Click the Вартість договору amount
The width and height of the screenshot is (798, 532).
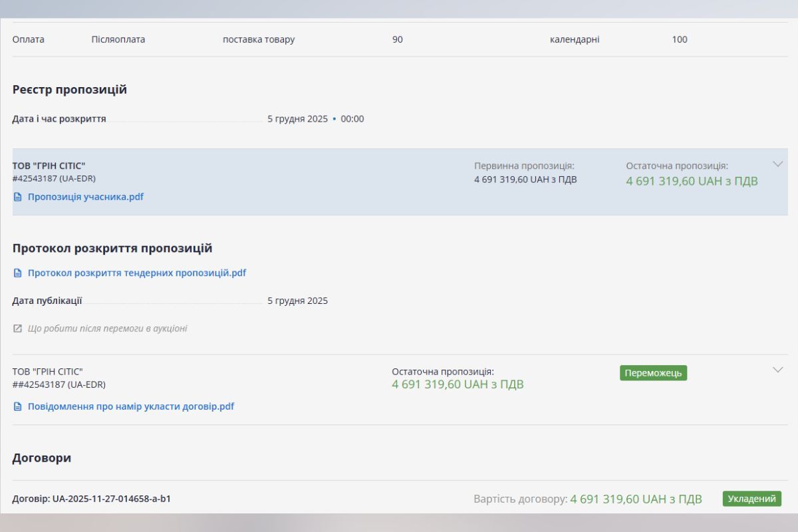[x=636, y=499]
